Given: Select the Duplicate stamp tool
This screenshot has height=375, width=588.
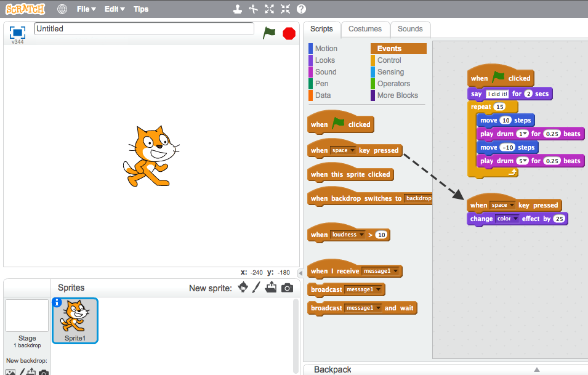Looking at the screenshot, I should (238, 9).
